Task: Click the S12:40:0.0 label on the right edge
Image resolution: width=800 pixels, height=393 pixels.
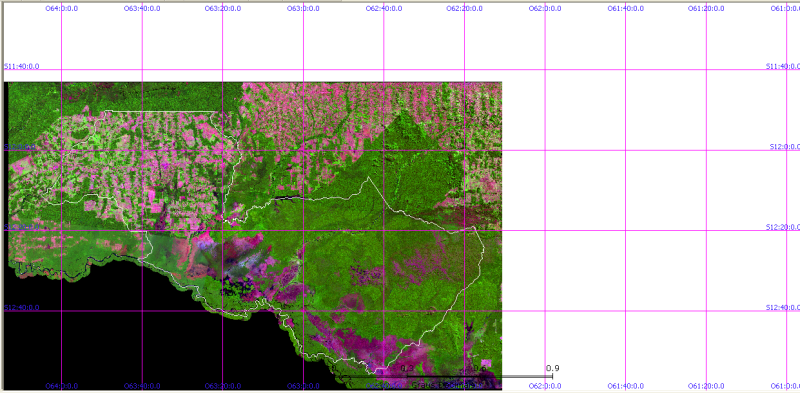Action: [x=783, y=308]
